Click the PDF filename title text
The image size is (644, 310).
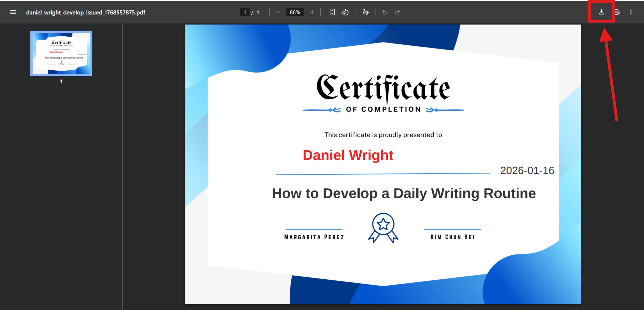click(85, 12)
